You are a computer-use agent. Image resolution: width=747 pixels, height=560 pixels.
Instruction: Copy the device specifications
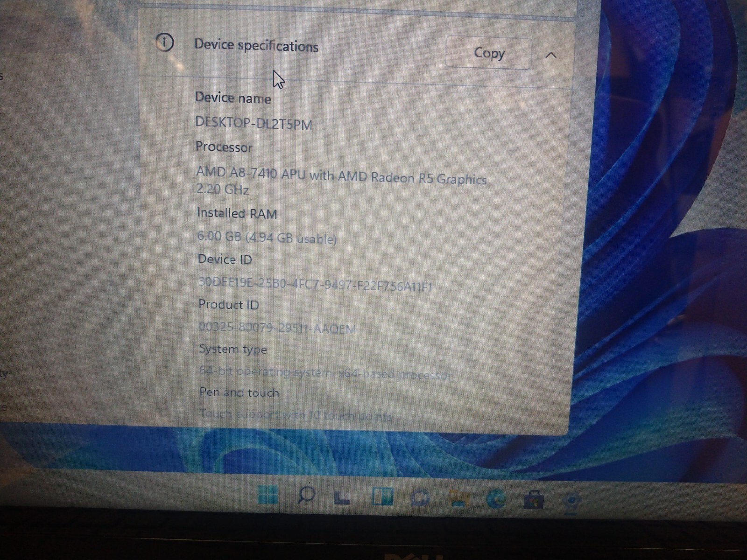pos(488,53)
